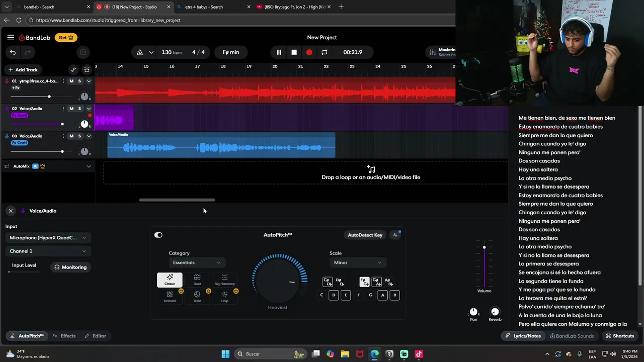
Task: Open the Essentials category dropdown
Action: pyautogui.click(x=197, y=262)
